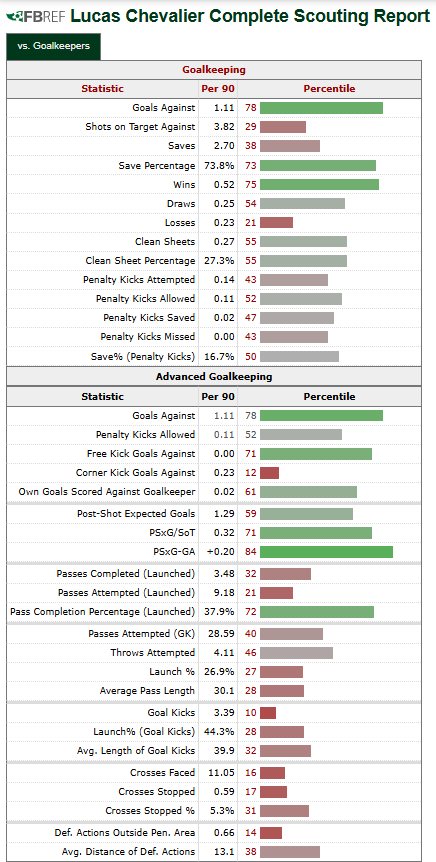Click the Per 90 header under Goalkeeping
The height and width of the screenshot is (862, 436).
[x=218, y=89]
